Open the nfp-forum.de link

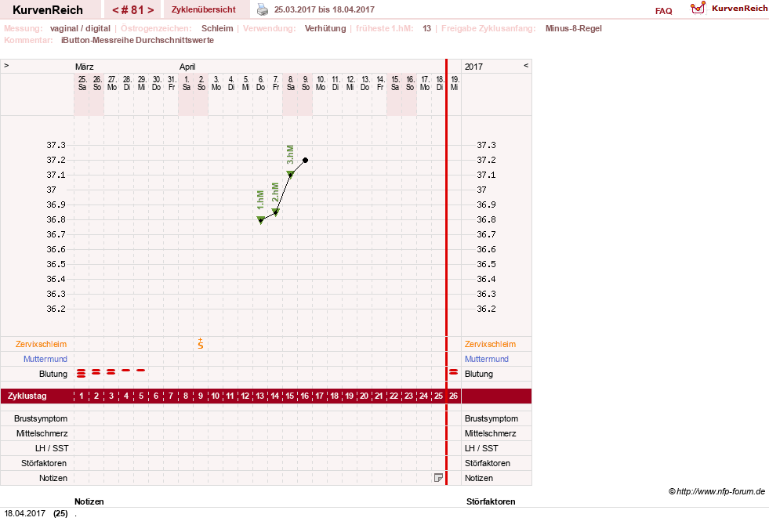click(716, 491)
